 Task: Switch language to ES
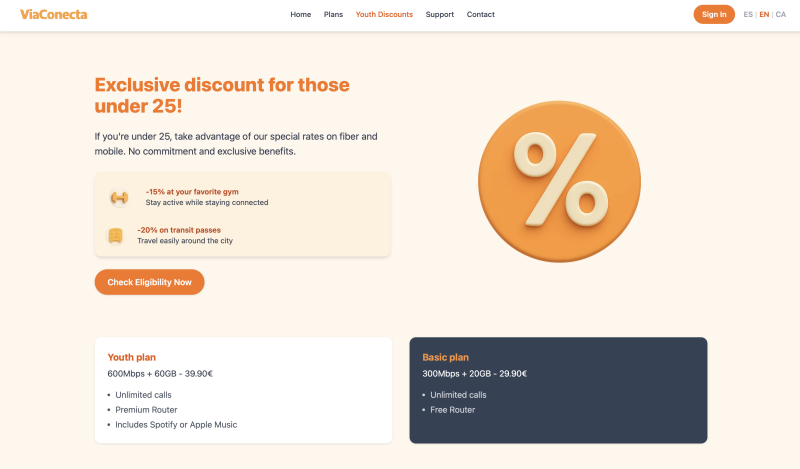748,15
